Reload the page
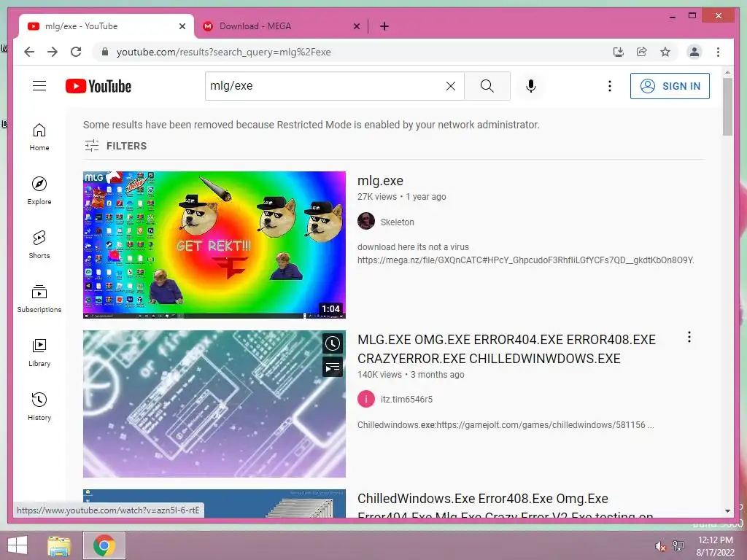The width and height of the screenshot is (747, 560). coord(76,52)
